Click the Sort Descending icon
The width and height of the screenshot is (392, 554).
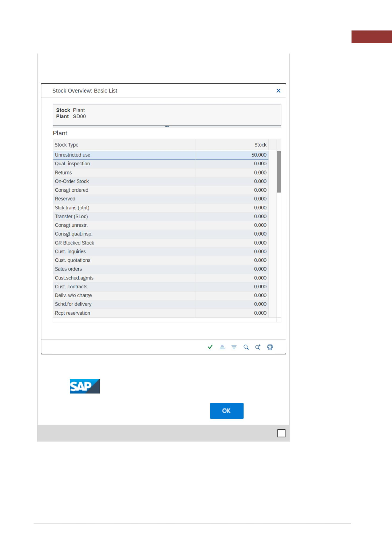coord(234,347)
